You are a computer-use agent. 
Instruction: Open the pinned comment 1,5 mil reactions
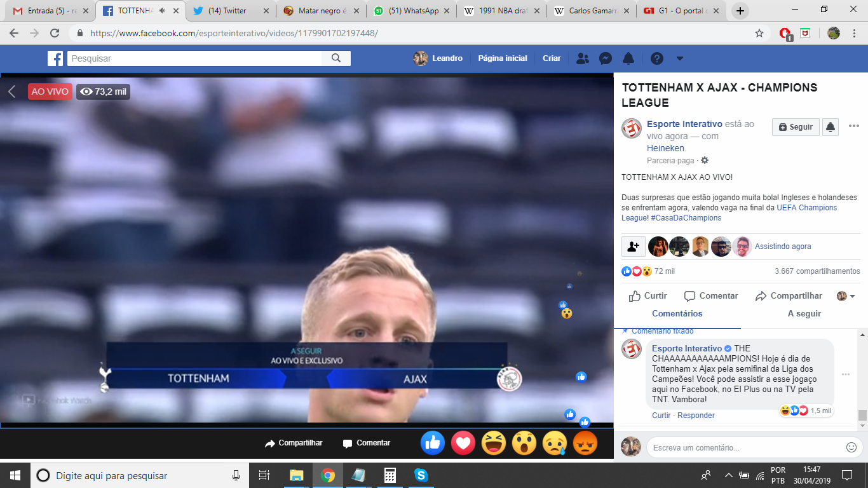[x=806, y=410]
